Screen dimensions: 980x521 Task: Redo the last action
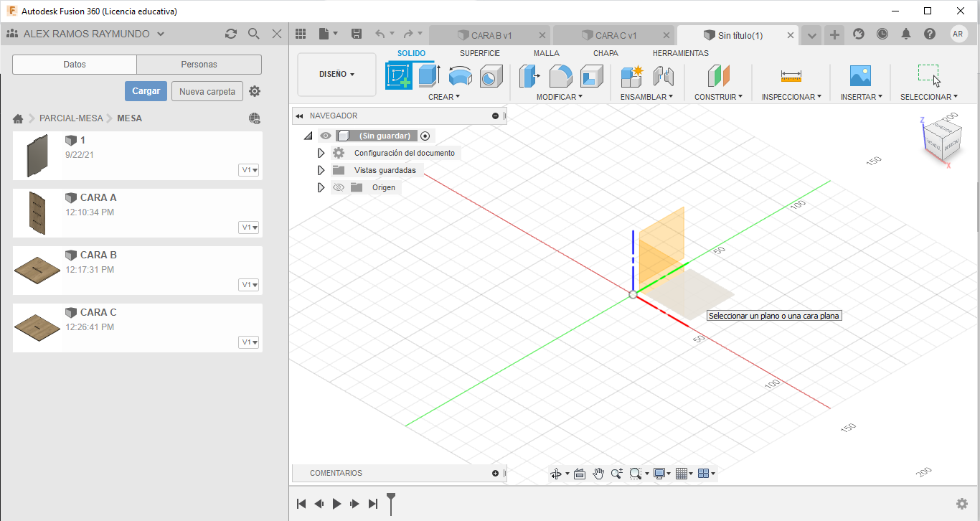[408, 34]
